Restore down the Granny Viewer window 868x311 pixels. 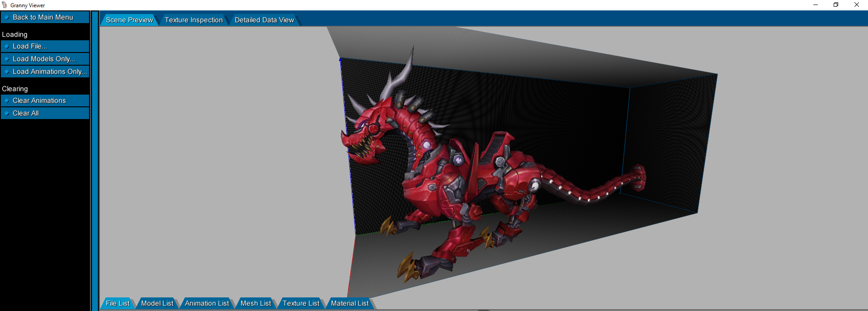pyautogui.click(x=836, y=5)
